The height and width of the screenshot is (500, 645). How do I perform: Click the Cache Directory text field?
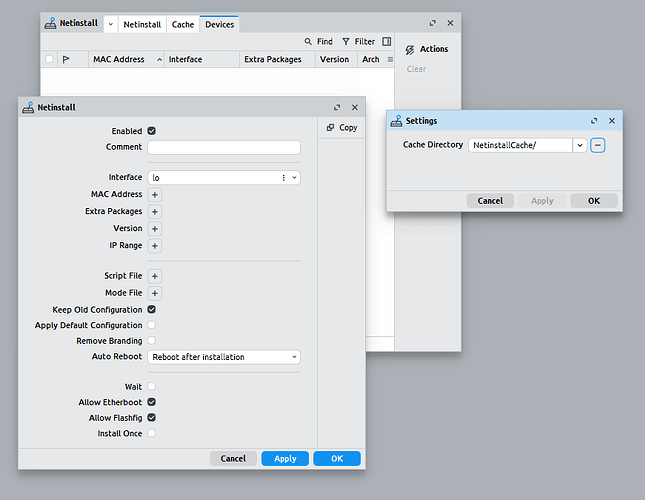[520, 145]
